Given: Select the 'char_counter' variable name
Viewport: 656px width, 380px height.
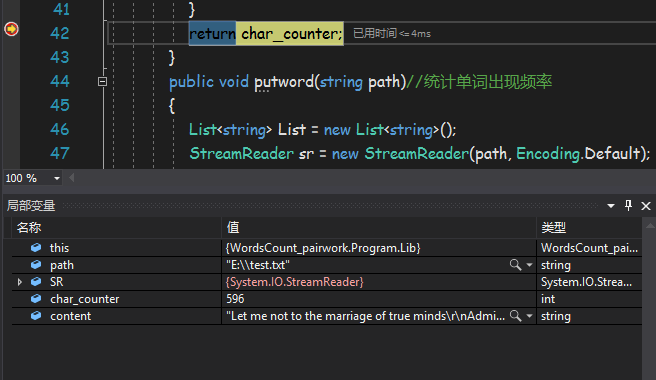Looking at the screenshot, I should pos(85,299).
